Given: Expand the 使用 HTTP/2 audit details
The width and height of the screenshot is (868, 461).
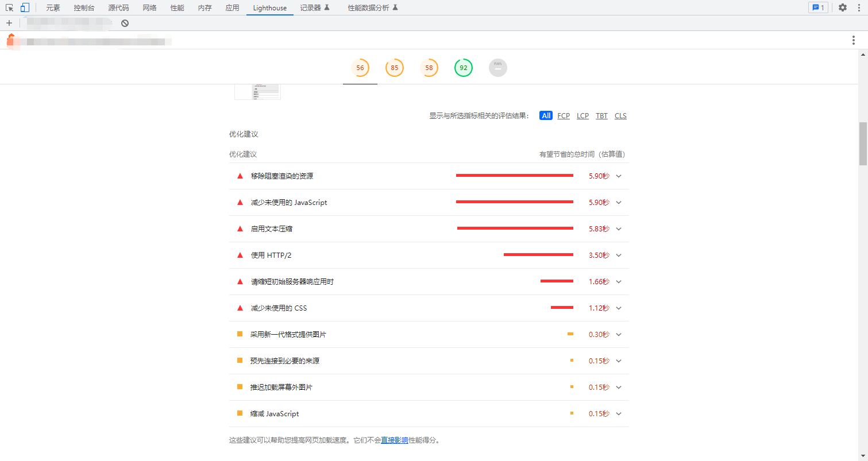Looking at the screenshot, I should (x=619, y=255).
